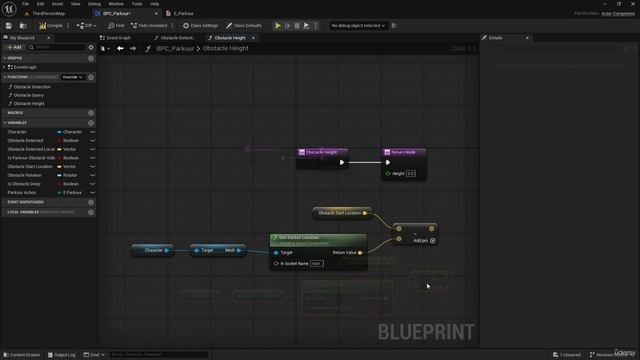Click Return Node execution input pin
This screenshot has width=640, height=360.
[388, 162]
